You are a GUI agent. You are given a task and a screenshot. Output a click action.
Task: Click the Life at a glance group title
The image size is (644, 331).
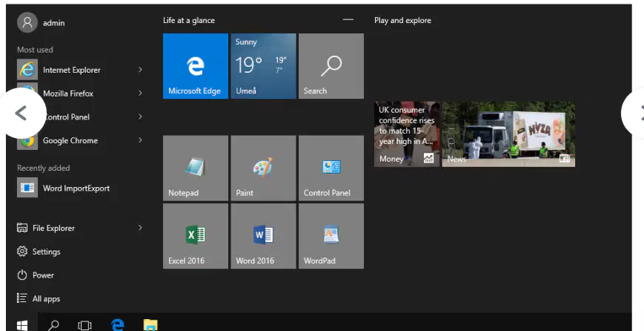189,21
